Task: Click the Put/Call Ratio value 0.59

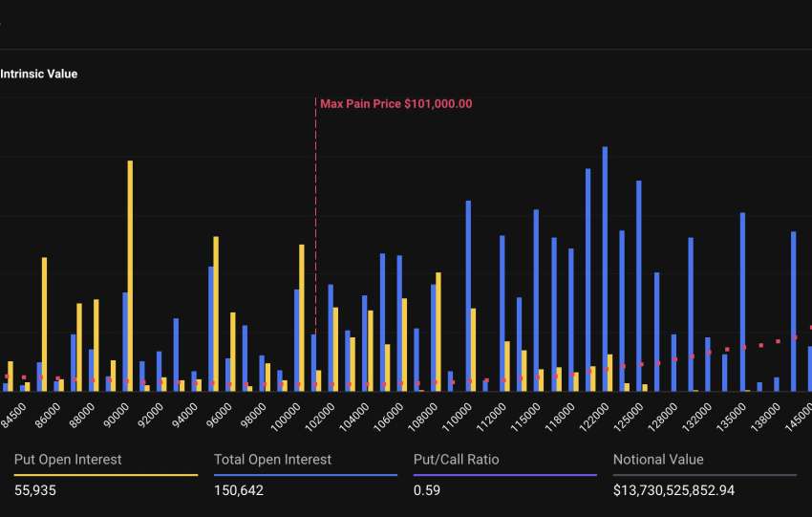Action: (427, 490)
